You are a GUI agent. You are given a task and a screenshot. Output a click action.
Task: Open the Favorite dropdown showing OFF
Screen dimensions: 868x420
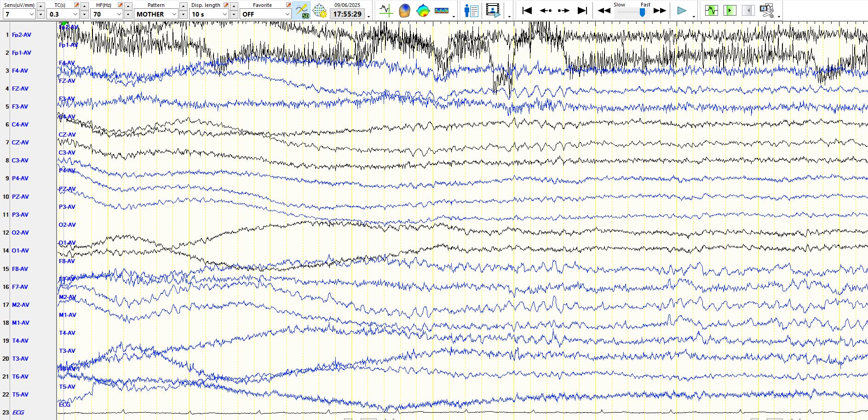click(x=265, y=14)
